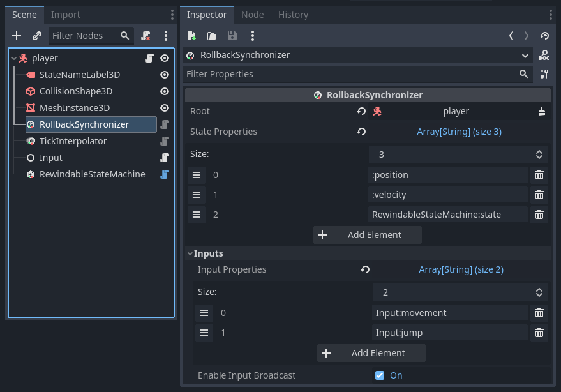Click the instance child scene link icon
The image size is (561, 392).
click(x=37, y=36)
